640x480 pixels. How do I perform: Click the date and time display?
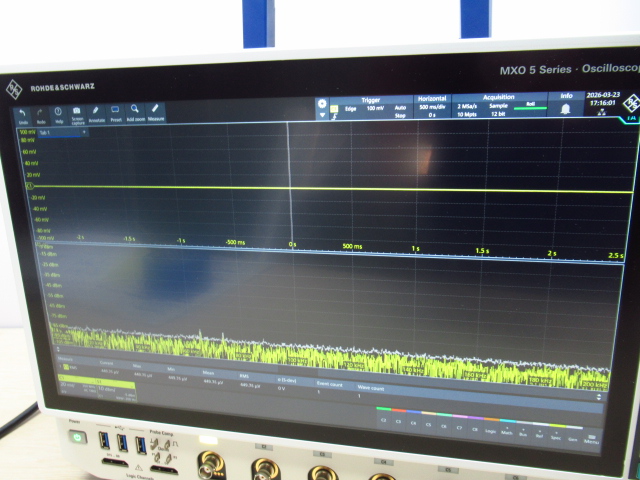[x=602, y=102]
